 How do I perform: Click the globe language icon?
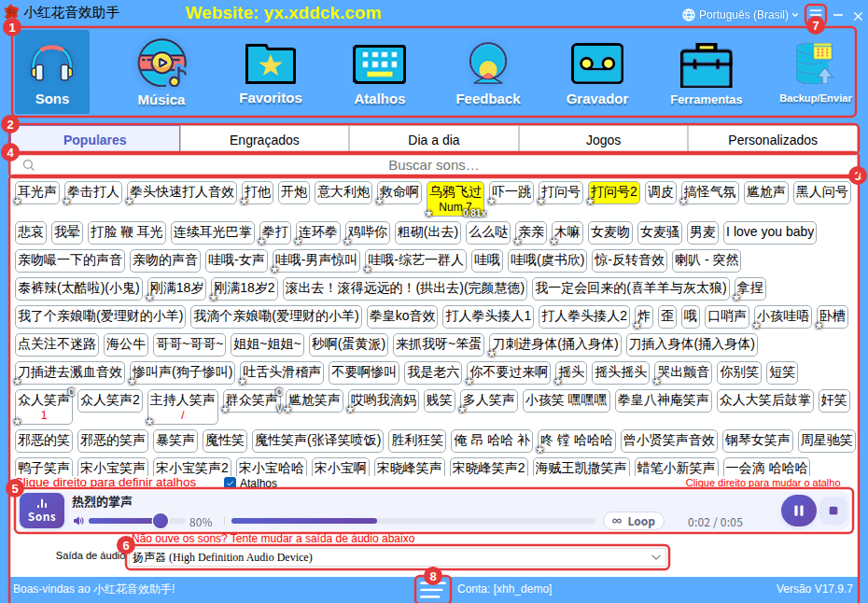689,15
